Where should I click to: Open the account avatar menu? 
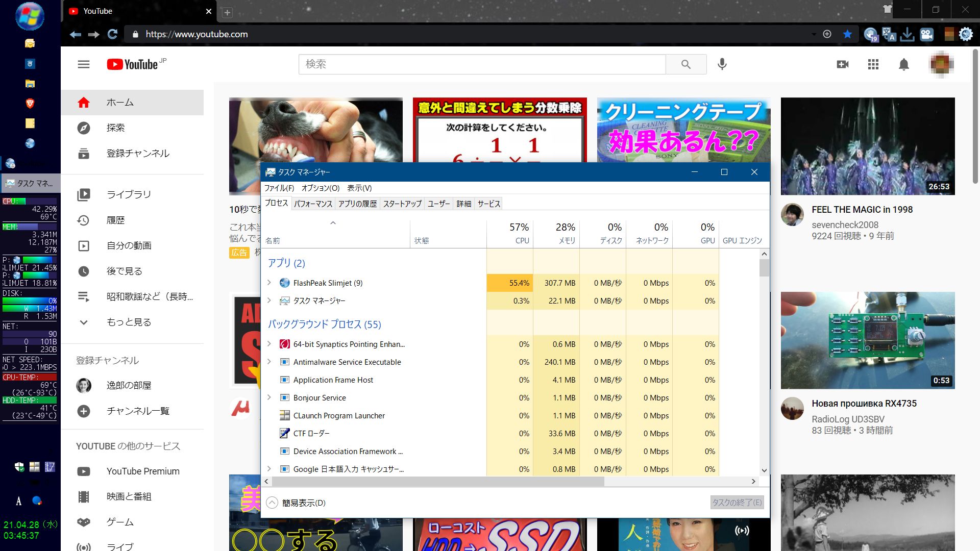[941, 64]
